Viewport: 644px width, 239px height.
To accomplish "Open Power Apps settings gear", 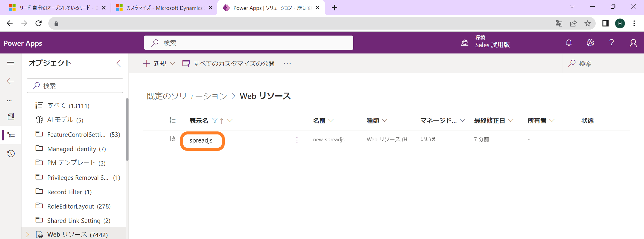I will tap(590, 43).
